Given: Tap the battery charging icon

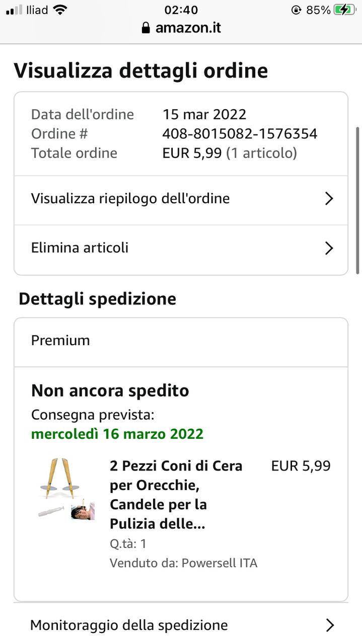Looking at the screenshot, I should pyautogui.click(x=344, y=10).
